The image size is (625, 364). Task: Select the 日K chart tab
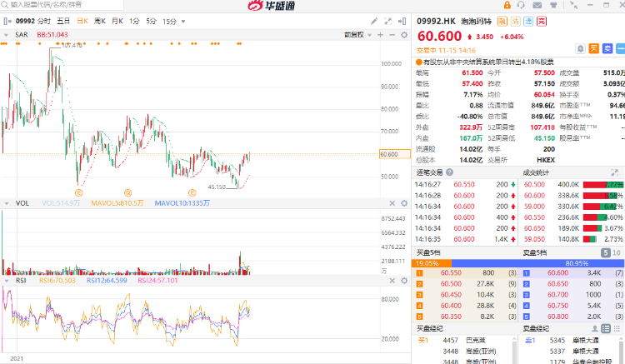pyautogui.click(x=82, y=21)
